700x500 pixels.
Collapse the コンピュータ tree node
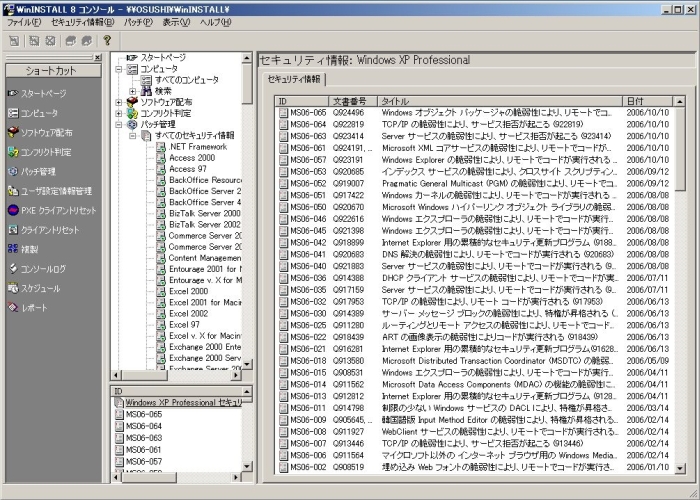point(118,69)
